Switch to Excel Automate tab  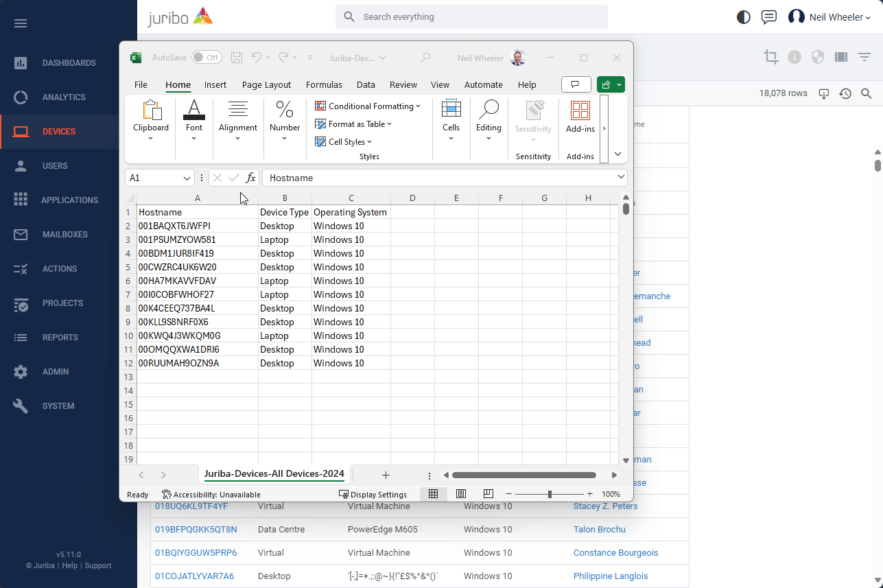484,85
